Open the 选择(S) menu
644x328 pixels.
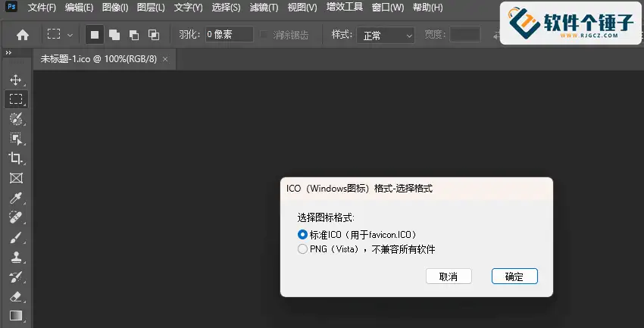pyautogui.click(x=227, y=8)
